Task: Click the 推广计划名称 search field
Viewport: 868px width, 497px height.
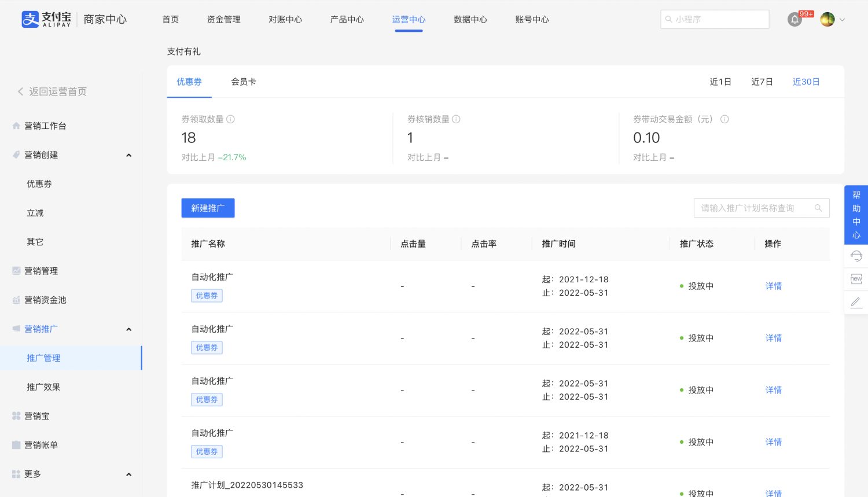Action: 762,208
